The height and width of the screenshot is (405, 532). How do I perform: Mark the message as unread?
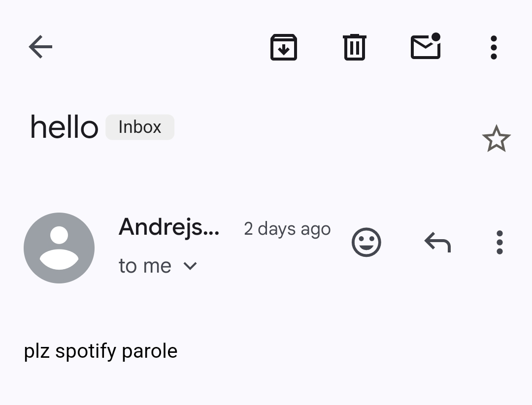[426, 46]
